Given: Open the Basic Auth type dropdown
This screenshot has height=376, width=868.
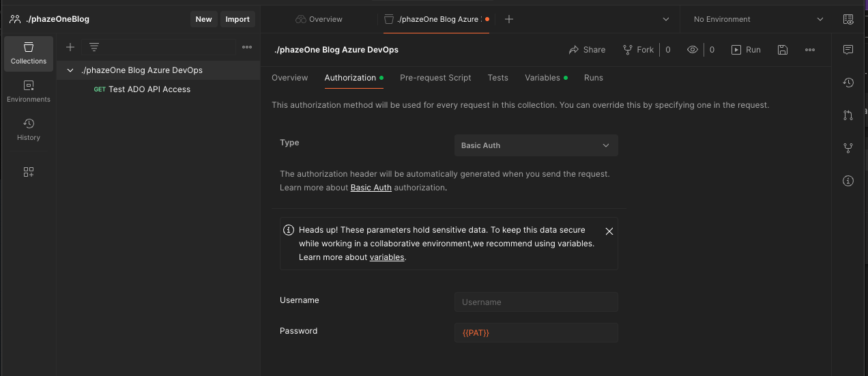Looking at the screenshot, I should click(x=536, y=145).
